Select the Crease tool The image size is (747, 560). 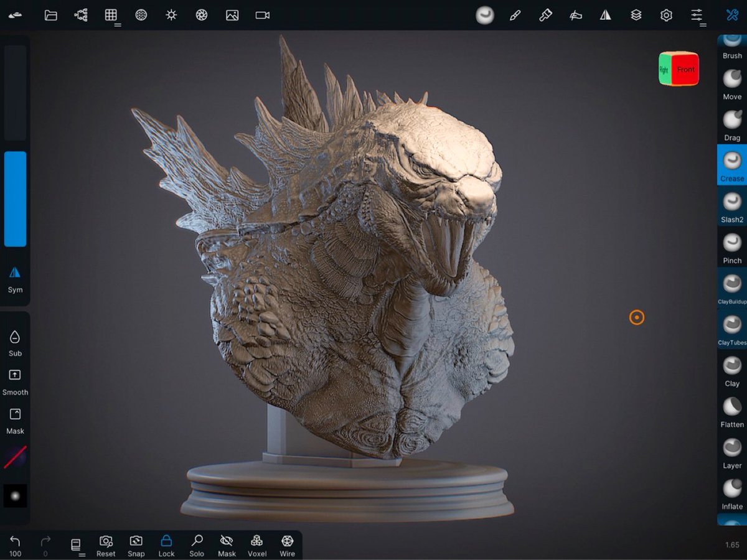(x=732, y=165)
